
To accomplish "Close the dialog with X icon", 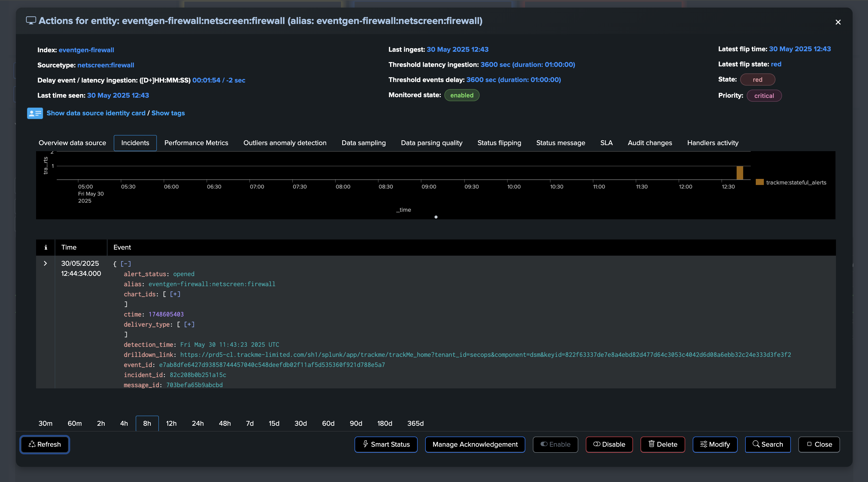I will point(838,22).
